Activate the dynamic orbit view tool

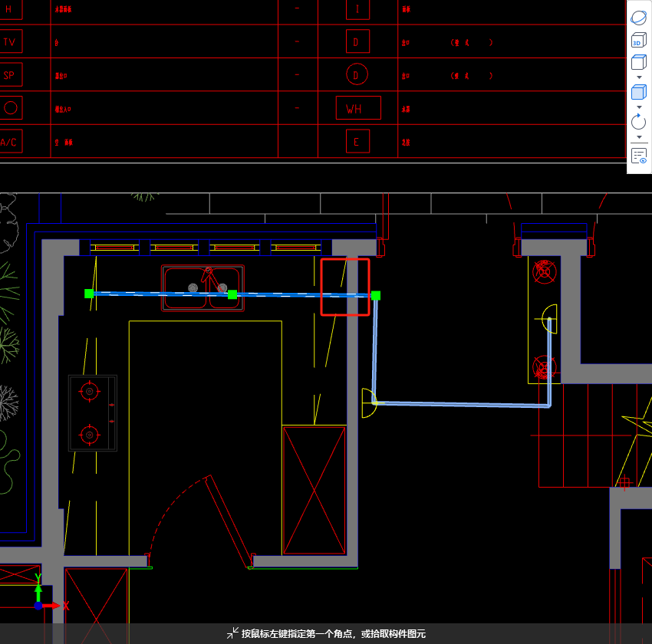tap(639, 18)
